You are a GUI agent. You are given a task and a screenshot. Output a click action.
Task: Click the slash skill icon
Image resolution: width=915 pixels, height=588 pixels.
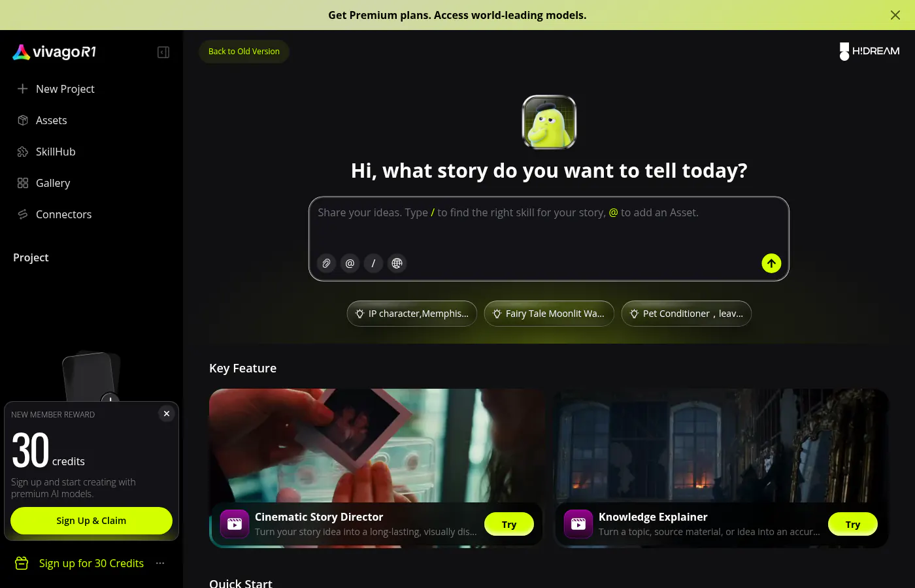(373, 263)
